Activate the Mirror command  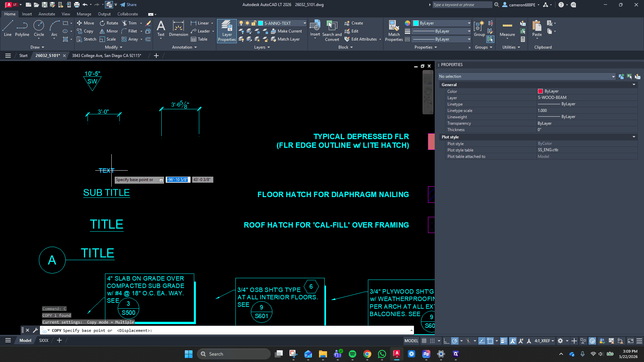109,31
